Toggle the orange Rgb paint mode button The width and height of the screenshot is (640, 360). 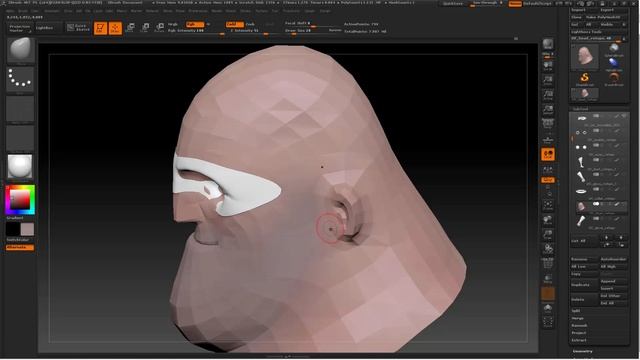click(194, 24)
